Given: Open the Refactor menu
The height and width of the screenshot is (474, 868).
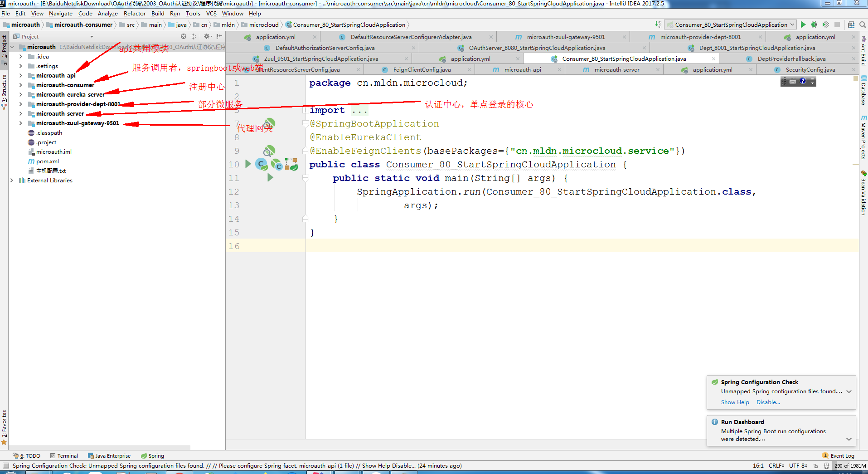Looking at the screenshot, I should point(135,13).
